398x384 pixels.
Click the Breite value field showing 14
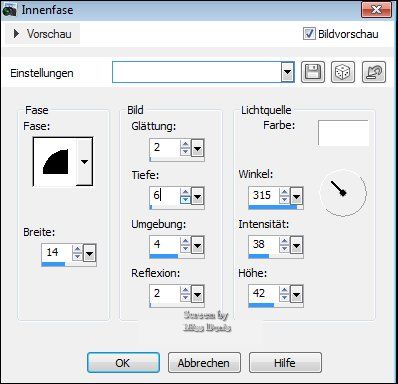[x=57, y=253]
